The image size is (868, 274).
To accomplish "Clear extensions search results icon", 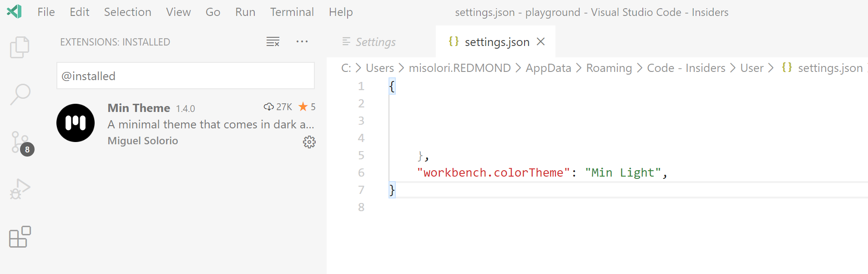I will pyautogui.click(x=273, y=41).
